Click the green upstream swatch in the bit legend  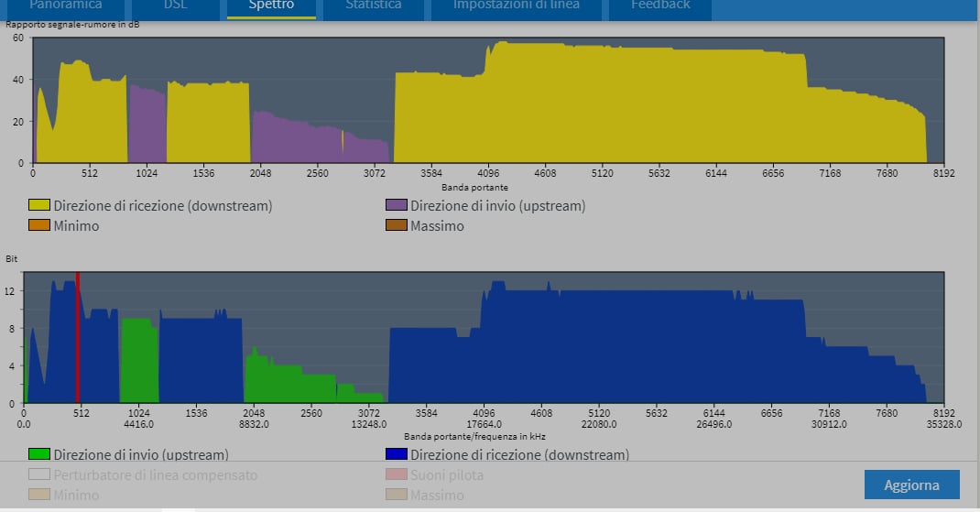pos(39,454)
